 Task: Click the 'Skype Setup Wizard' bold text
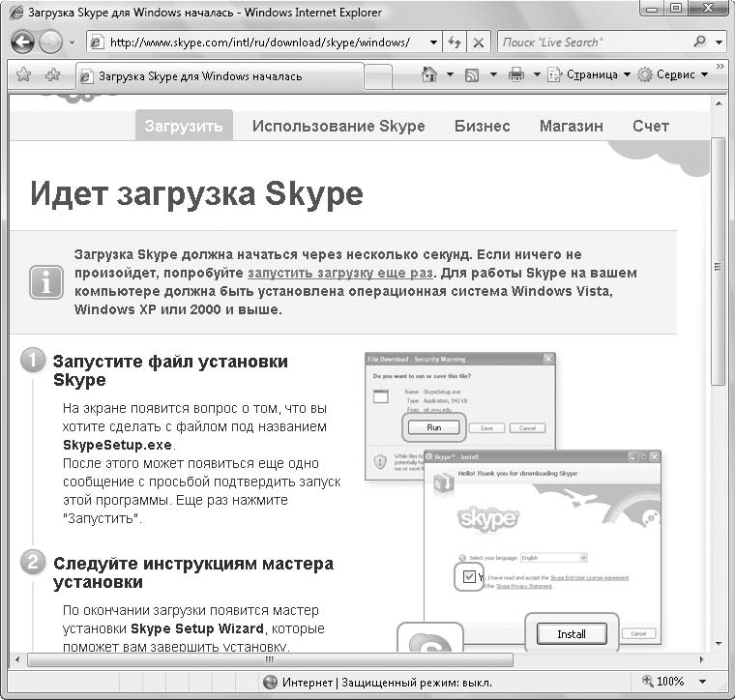197,628
